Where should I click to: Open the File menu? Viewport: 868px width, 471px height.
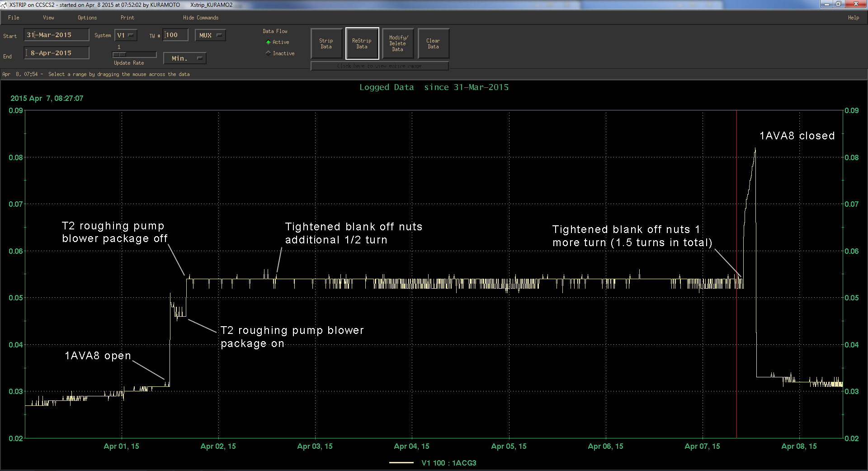(14, 18)
